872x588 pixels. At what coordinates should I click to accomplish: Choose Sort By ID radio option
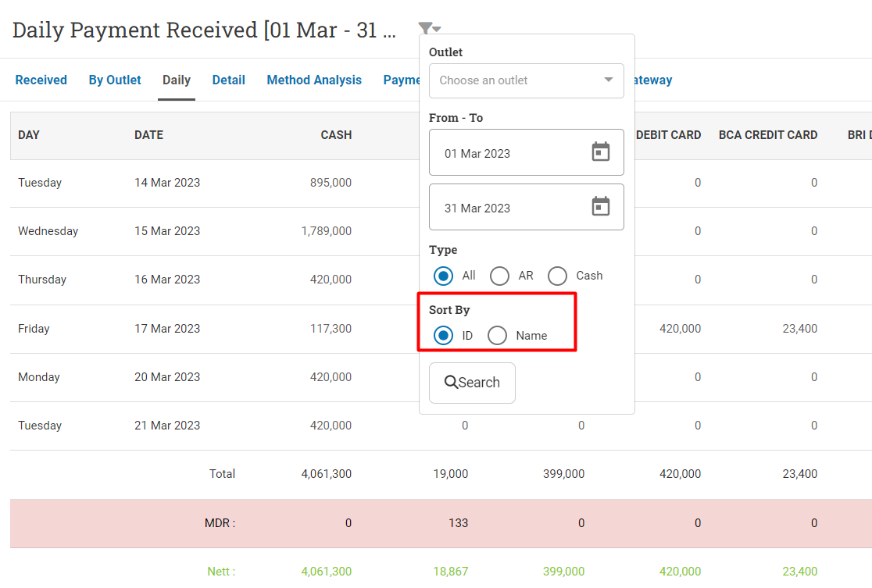(443, 336)
